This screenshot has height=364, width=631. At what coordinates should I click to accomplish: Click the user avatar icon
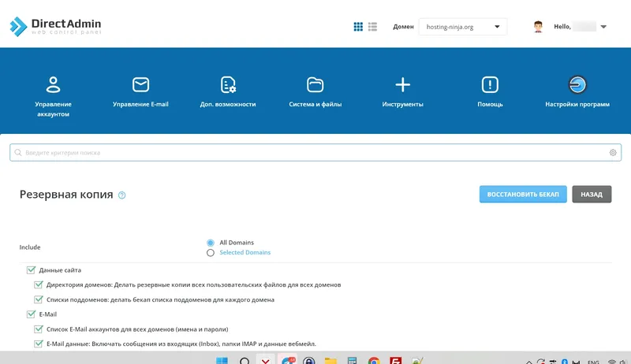pos(538,27)
